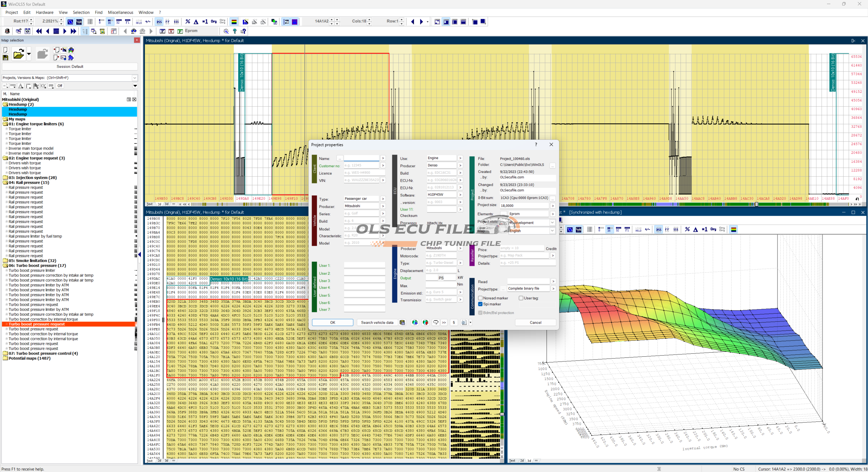Click the hexdump vertical scrollbar thumb
This screenshot has width=868, height=472.
[502, 414]
